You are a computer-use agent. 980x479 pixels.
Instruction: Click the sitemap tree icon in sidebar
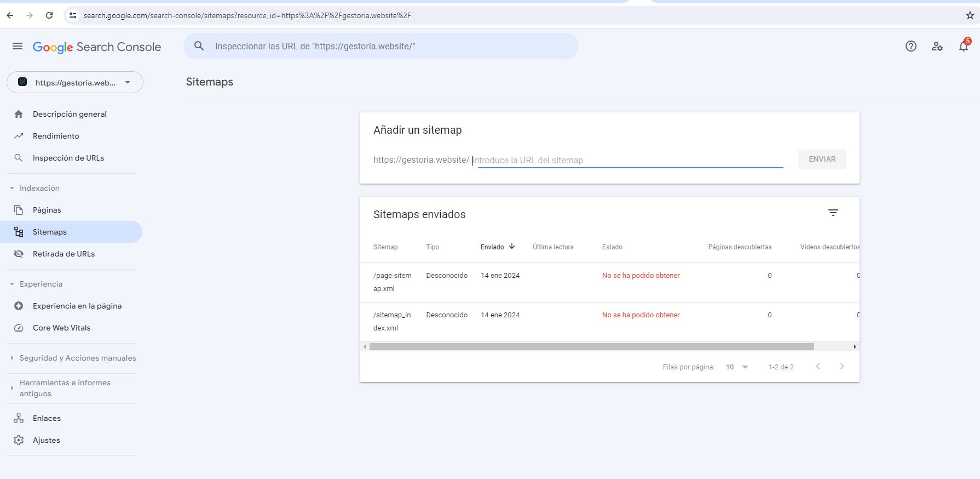click(x=19, y=232)
